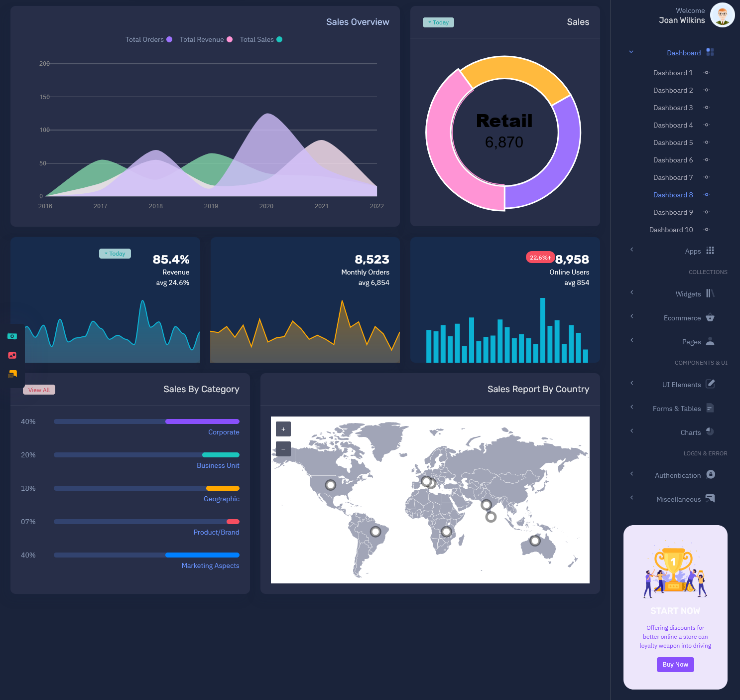Screen dimensions: 740x700
Task: Click the Authentication lock icon
Action: (x=711, y=474)
